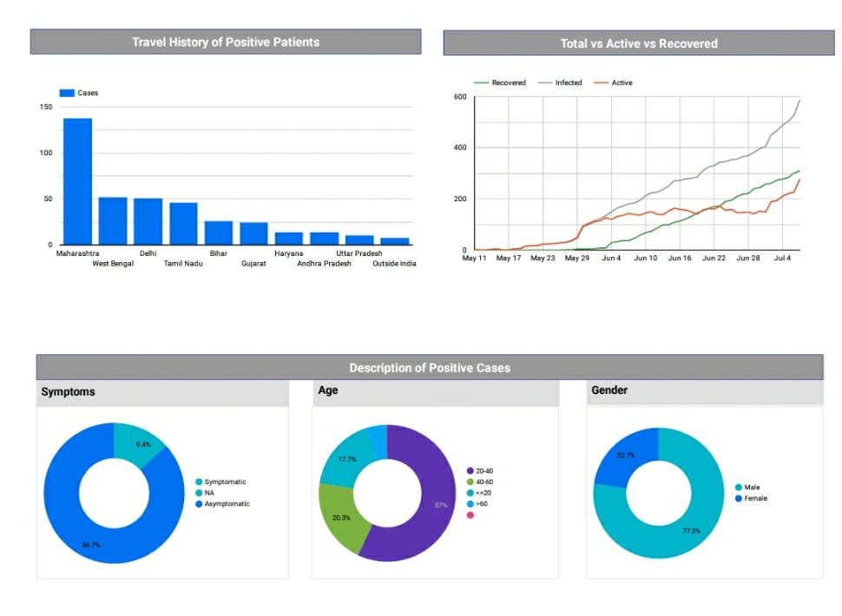This screenshot has width=842, height=616.
Task: Click the 40-60 age legend entry
Action: coord(480,482)
